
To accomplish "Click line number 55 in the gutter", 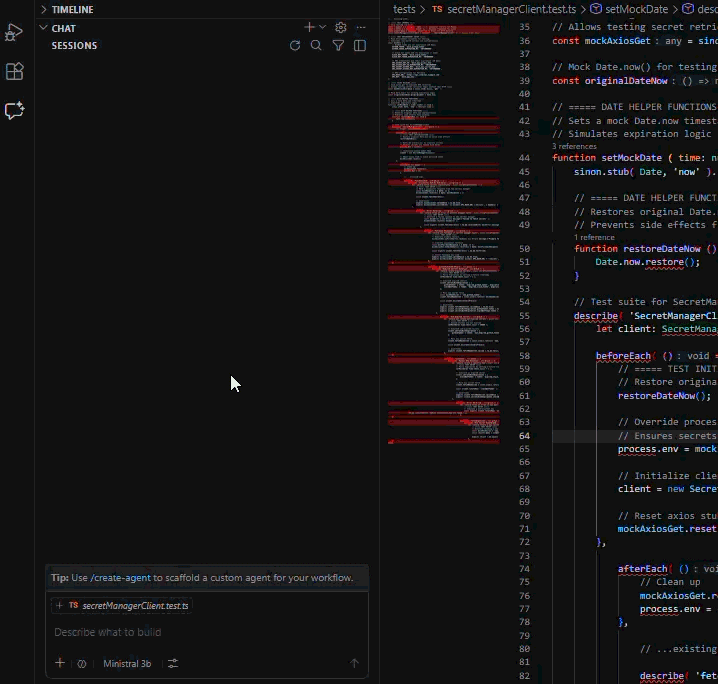I will point(524,316).
